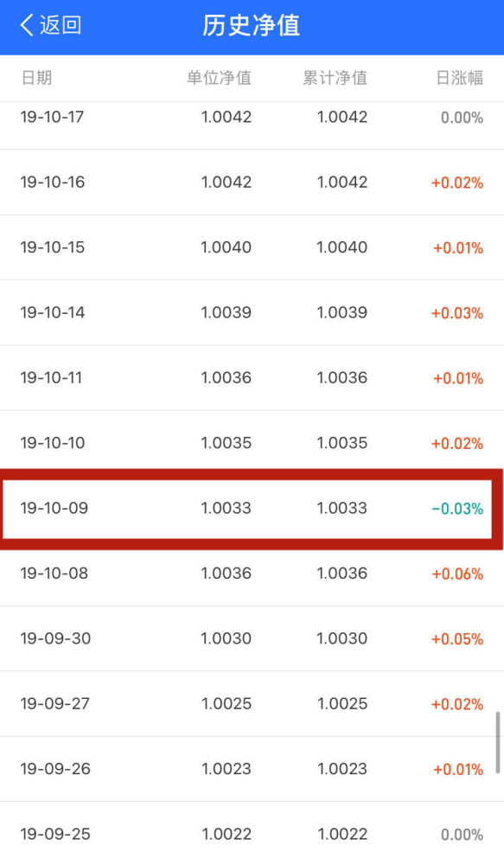The height and width of the screenshot is (865, 504).
Task: Go back via 返回 button
Action: tap(51, 25)
